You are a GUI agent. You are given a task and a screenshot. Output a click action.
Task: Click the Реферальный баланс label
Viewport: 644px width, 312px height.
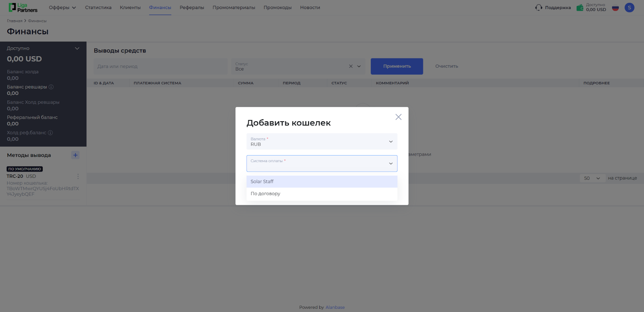32,117
